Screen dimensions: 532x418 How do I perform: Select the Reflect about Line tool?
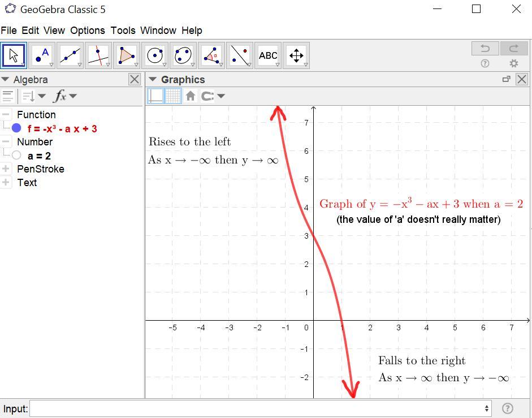tap(239, 55)
